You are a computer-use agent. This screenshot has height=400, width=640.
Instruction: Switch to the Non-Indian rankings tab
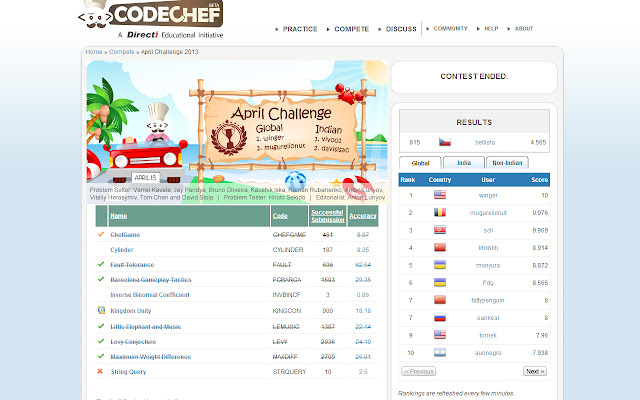507,162
